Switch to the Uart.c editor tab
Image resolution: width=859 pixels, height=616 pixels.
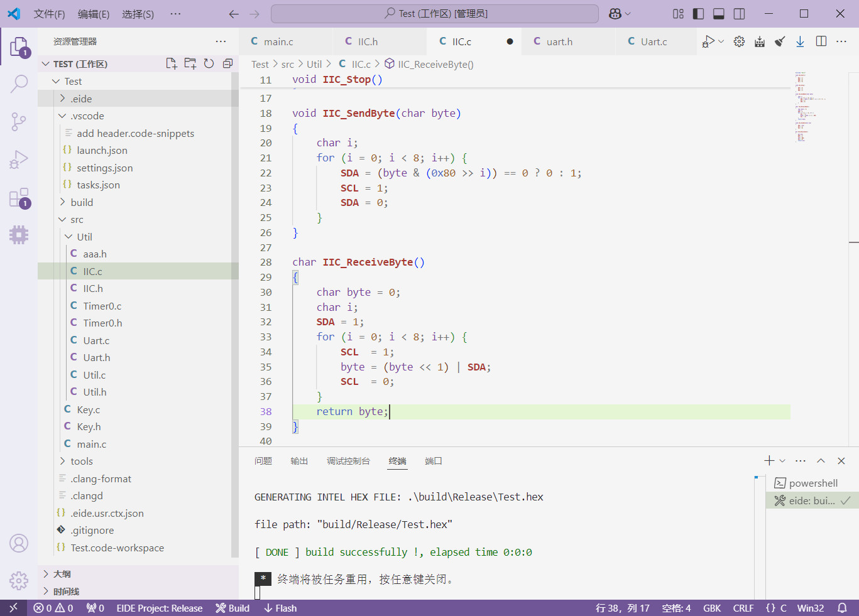pyautogui.click(x=656, y=41)
